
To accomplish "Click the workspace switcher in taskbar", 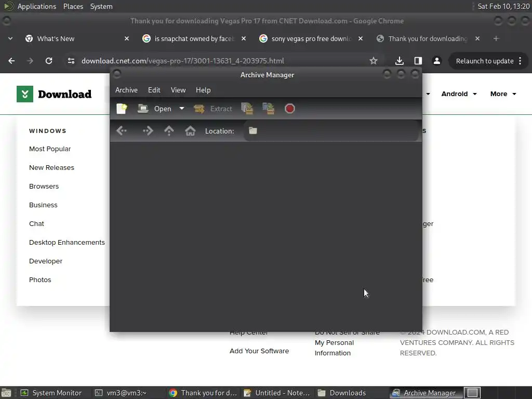I will pos(472,393).
